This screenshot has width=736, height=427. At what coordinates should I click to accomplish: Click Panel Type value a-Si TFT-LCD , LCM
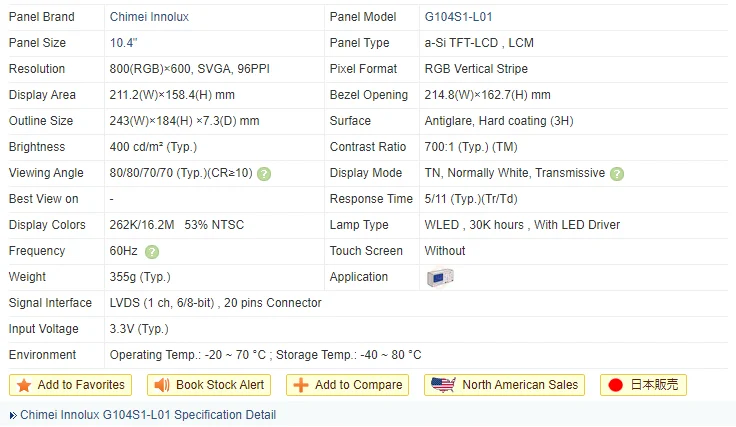[479, 43]
